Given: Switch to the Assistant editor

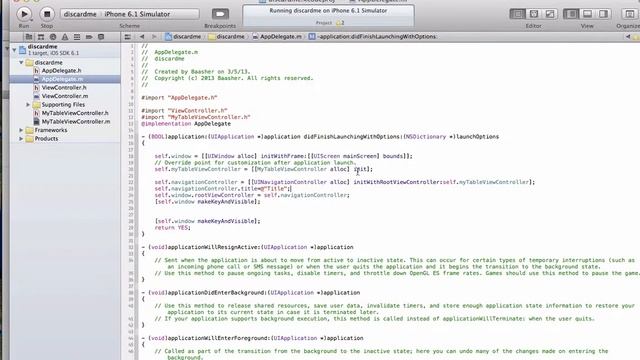Looking at the screenshot, I should [x=534, y=14].
